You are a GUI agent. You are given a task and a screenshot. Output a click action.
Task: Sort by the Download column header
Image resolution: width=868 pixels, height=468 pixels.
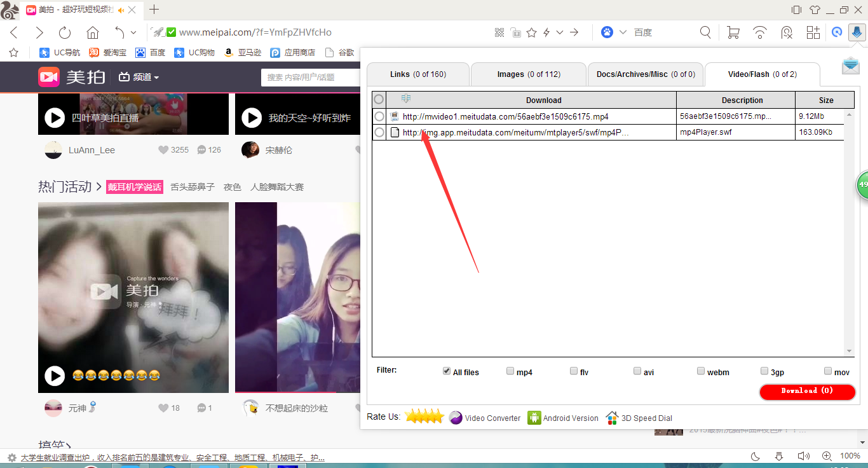pyautogui.click(x=543, y=100)
